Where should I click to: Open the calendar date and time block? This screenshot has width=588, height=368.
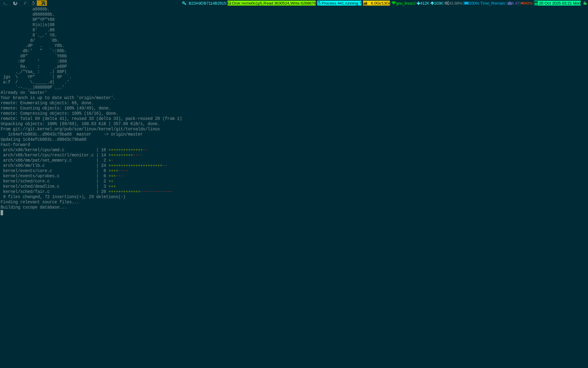coord(557,3)
